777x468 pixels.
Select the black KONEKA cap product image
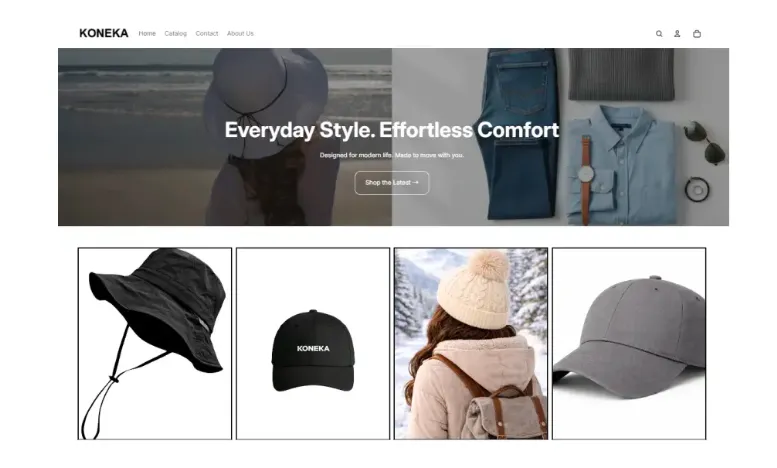[313, 344]
